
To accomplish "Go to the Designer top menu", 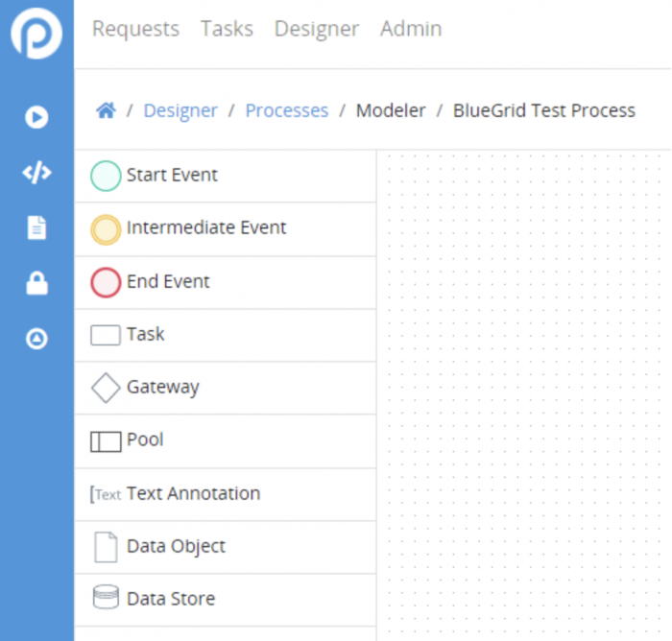I will tap(317, 29).
